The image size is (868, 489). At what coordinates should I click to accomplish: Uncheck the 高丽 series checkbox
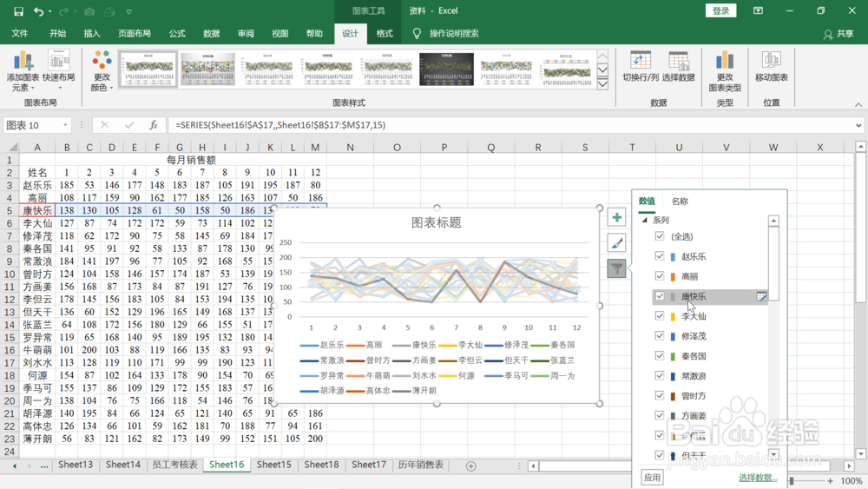[x=660, y=276]
